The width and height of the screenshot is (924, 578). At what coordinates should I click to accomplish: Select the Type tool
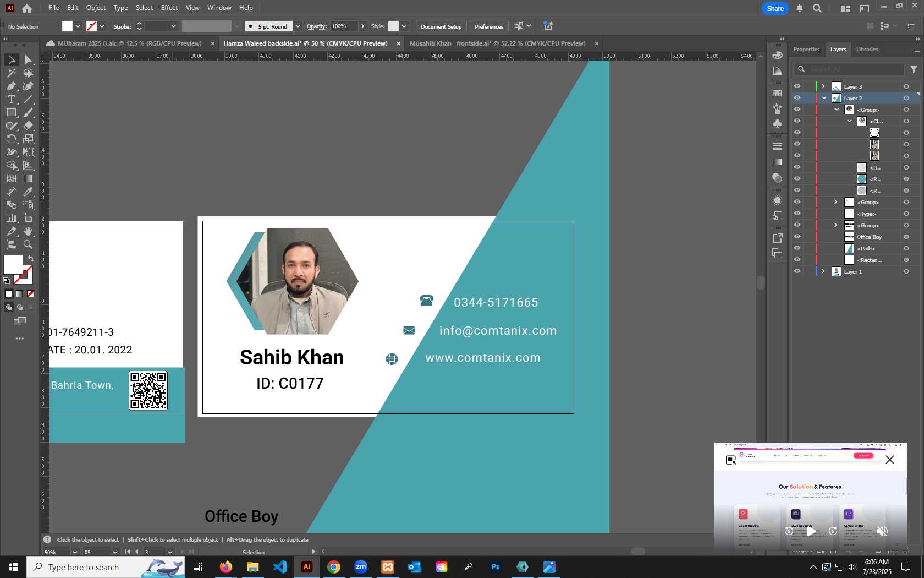[11, 99]
